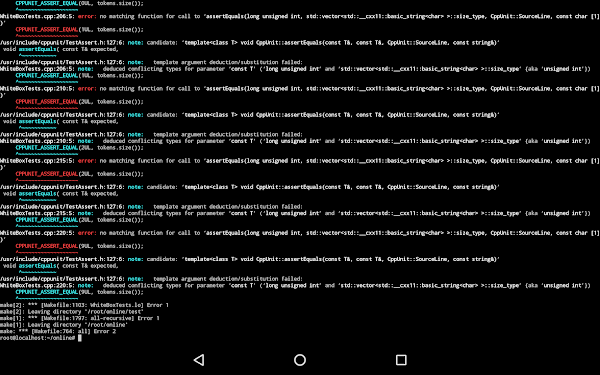Select the 'WhiteBoxTests.cpp:215:5: error' line
The width and height of the screenshot is (600, 375).
coord(300,161)
